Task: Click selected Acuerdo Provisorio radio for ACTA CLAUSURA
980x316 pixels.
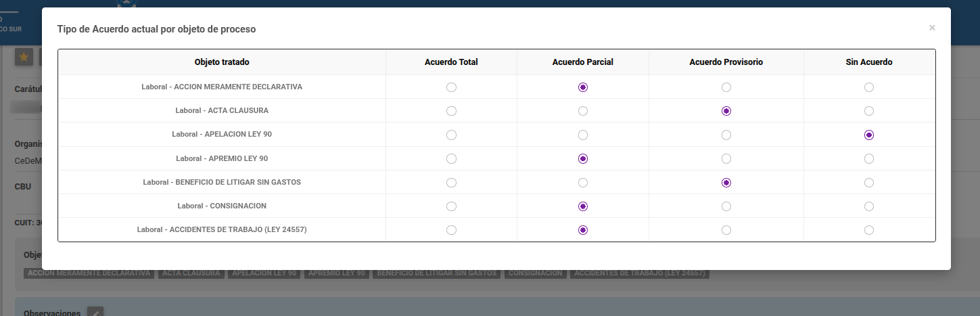Action: [726, 111]
